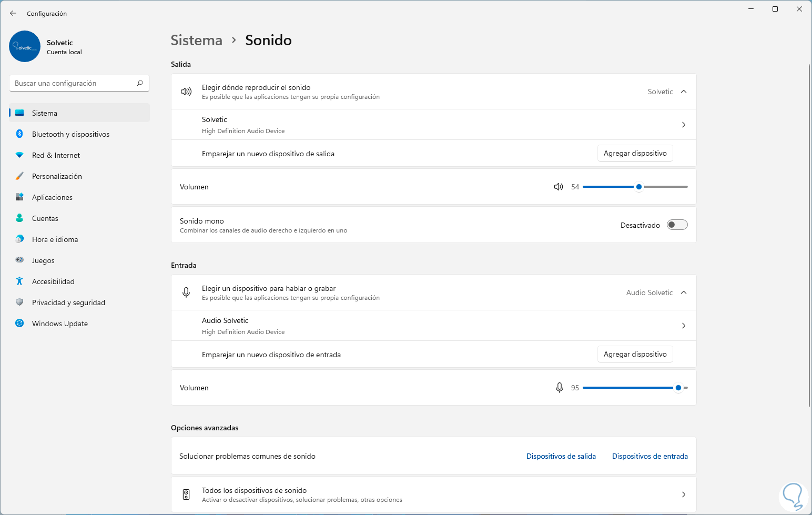Click Sistema in the breadcrumb header
Image resolution: width=812 pixels, height=515 pixels.
(197, 41)
